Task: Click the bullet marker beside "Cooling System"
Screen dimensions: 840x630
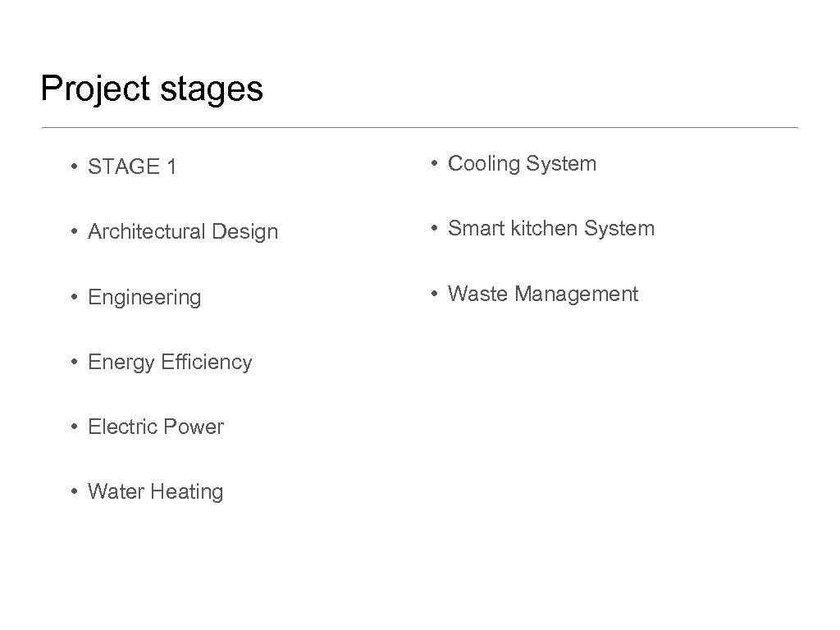Action: (x=434, y=163)
